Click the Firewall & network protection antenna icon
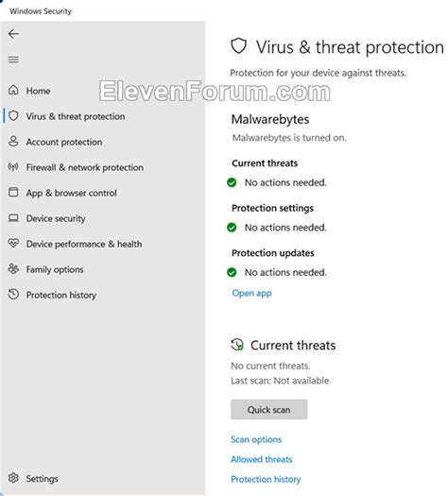Viewport: 448px width, 496px height. tap(13, 166)
